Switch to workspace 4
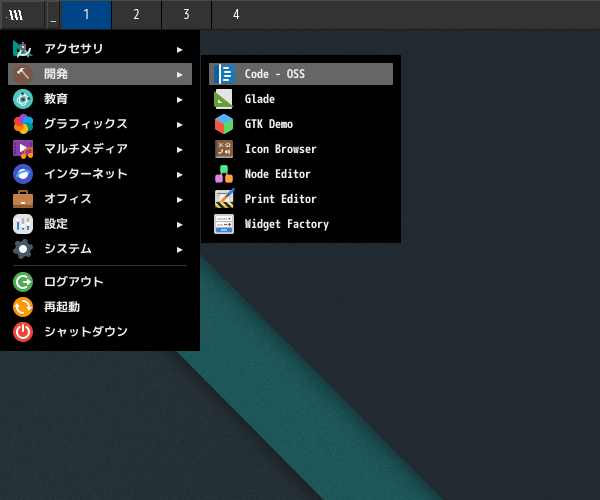 (236, 14)
